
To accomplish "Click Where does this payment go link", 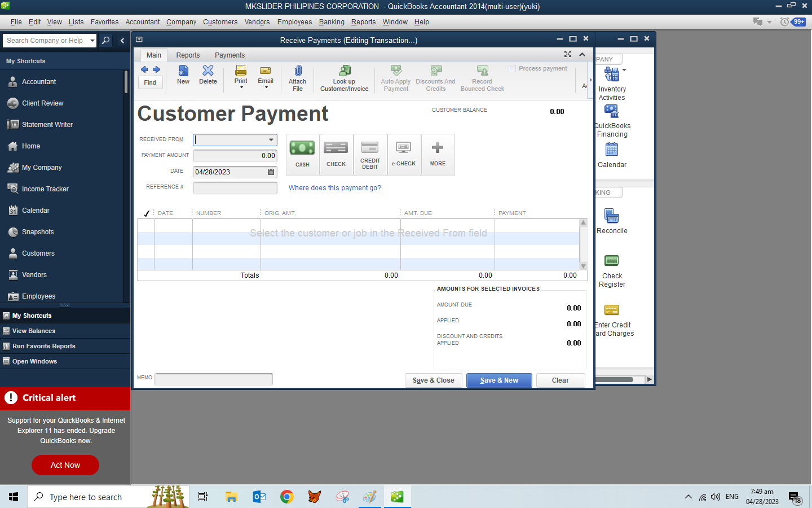I will click(335, 188).
